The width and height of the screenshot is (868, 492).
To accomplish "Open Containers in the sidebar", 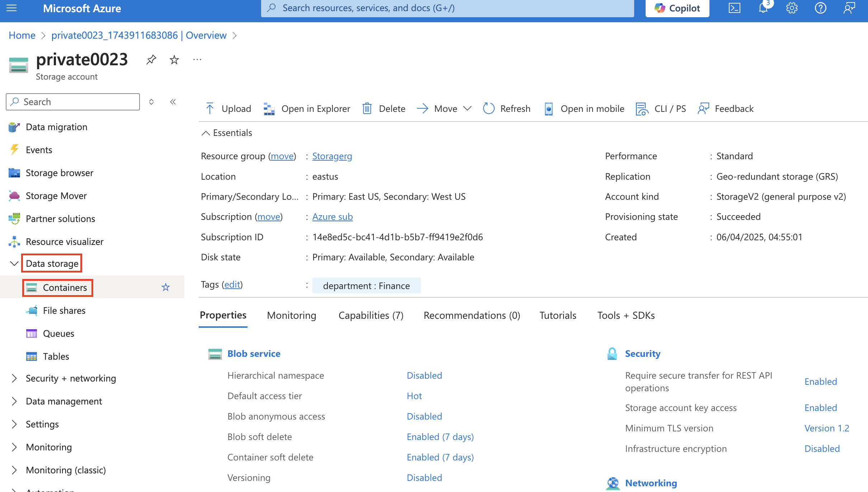I will [65, 288].
